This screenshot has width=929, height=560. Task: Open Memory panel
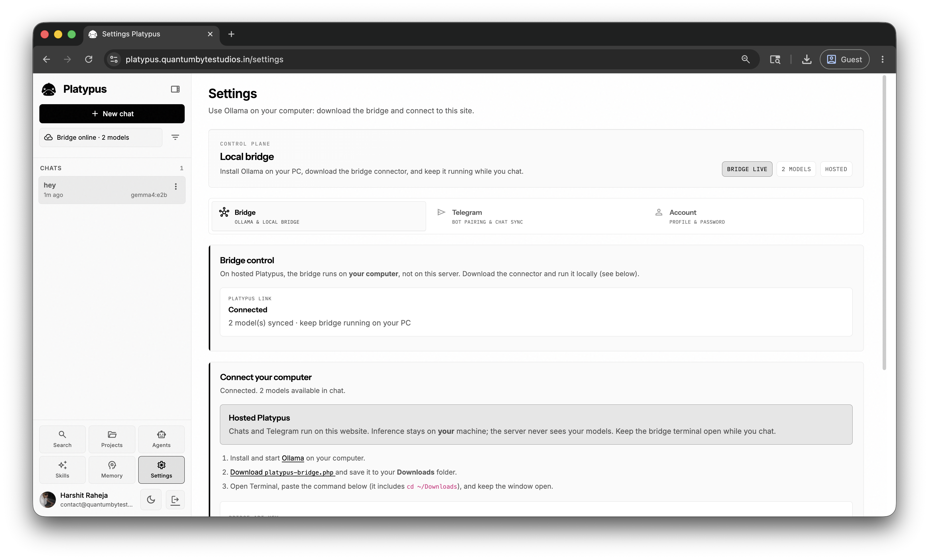coord(112,470)
